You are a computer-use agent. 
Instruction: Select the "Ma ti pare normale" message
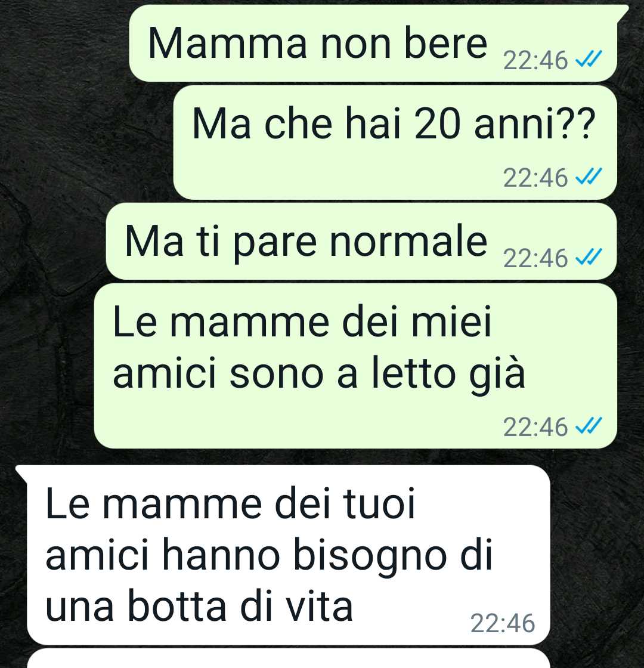point(361,241)
